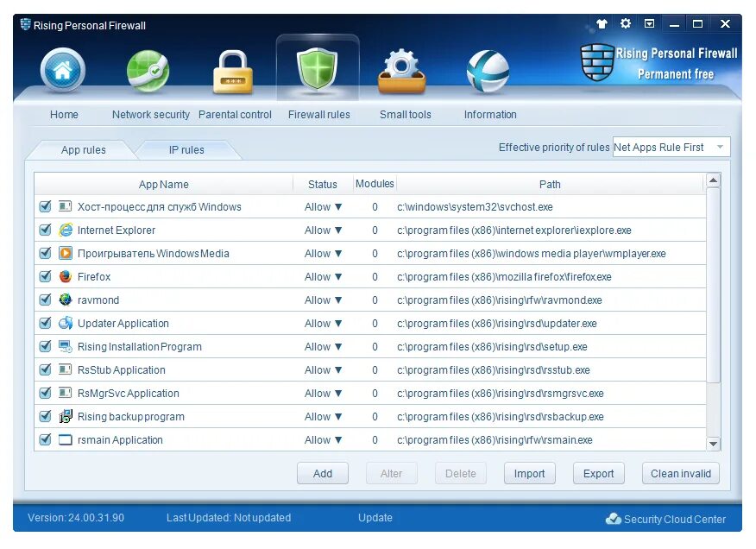Image resolution: width=756 pixels, height=549 pixels.
Task: Click the ravmond globe icon
Action: 65,300
